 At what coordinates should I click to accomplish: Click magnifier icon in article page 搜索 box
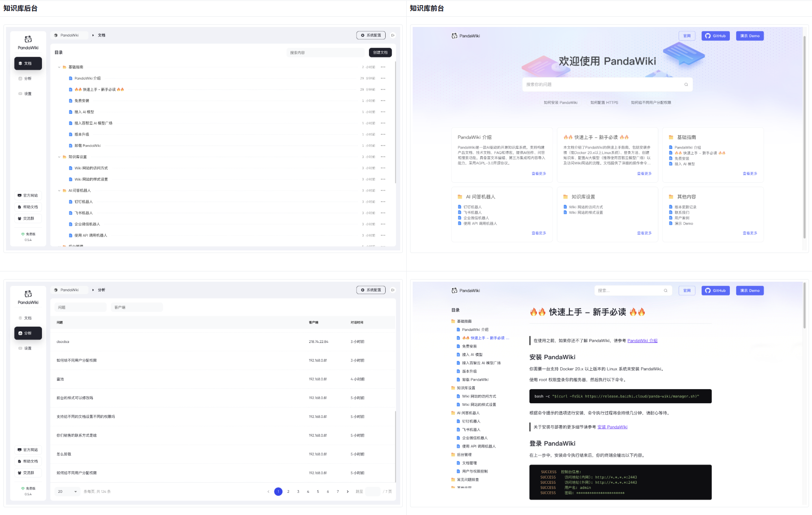tap(666, 291)
